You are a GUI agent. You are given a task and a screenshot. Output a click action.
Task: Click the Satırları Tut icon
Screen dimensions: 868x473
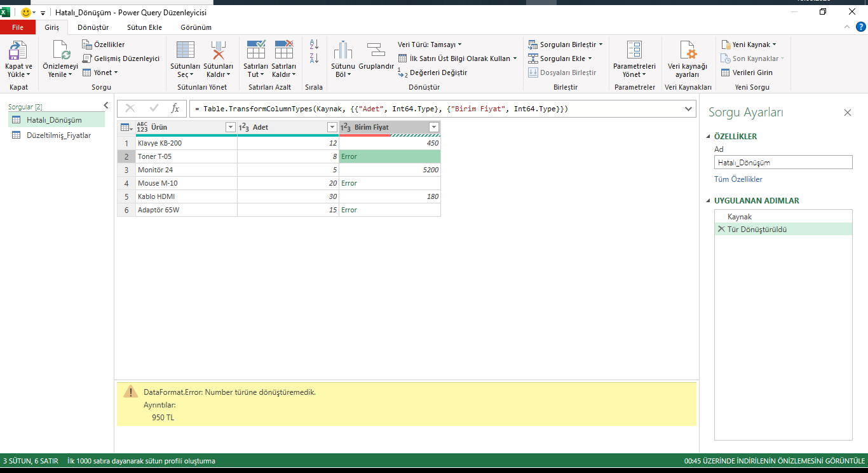coord(255,50)
